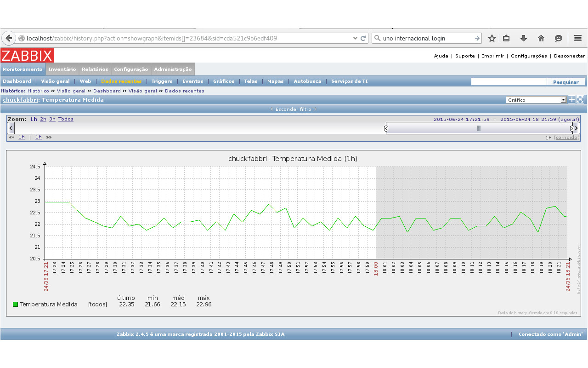Image resolution: width=588 pixels, height=368 pixels.
Task: Move forward 1h with right 1h link
Action: pos(39,137)
